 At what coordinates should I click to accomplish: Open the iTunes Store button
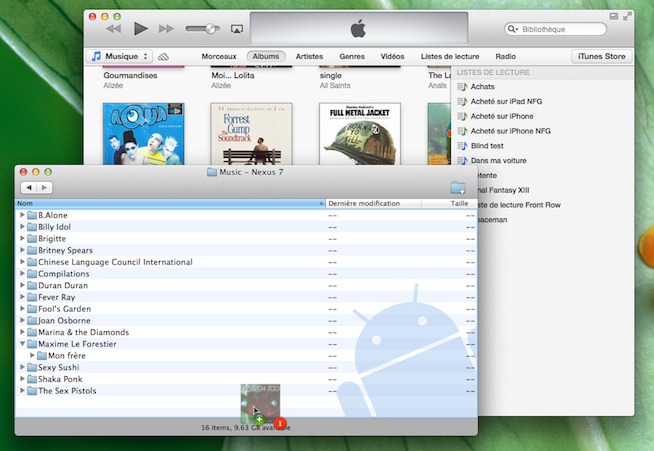(600, 57)
